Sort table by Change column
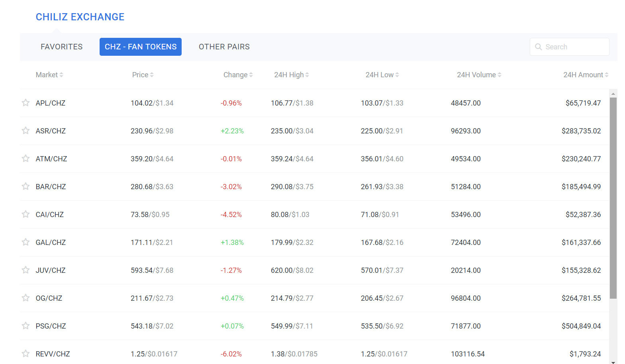Screen dimensions: 625x364 (x=238, y=75)
